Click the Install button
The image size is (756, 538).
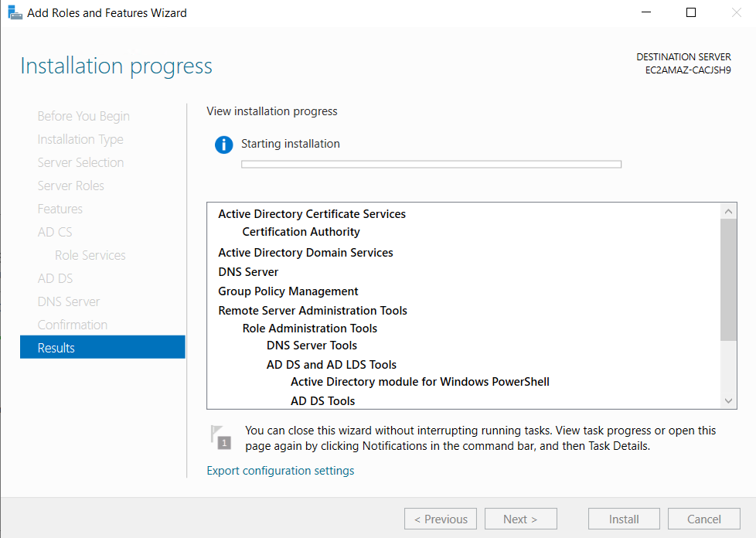[624, 519]
